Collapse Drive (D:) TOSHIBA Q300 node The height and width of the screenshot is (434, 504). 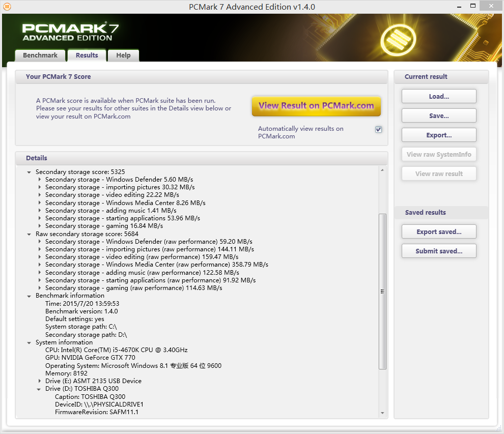tap(39, 389)
